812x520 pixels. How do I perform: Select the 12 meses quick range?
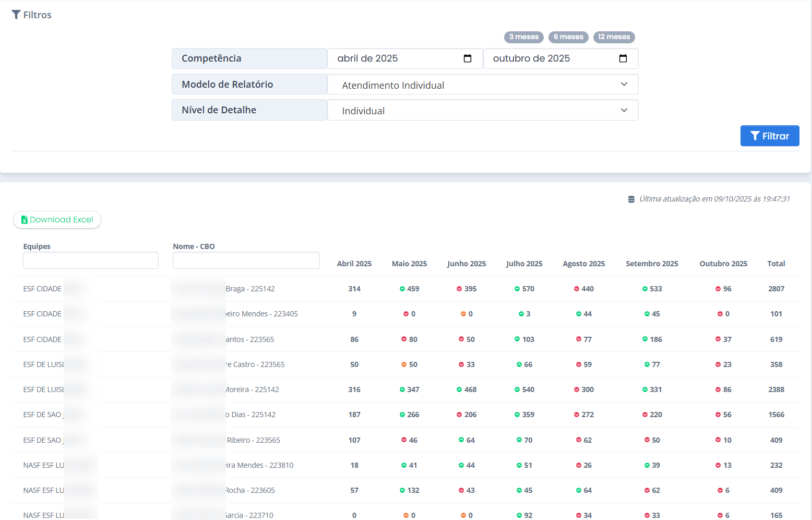point(614,37)
